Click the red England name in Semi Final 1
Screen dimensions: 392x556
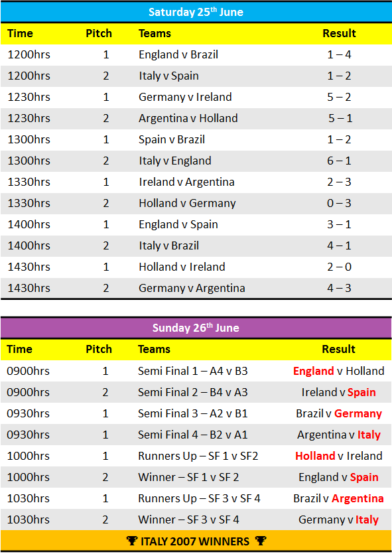(x=314, y=371)
